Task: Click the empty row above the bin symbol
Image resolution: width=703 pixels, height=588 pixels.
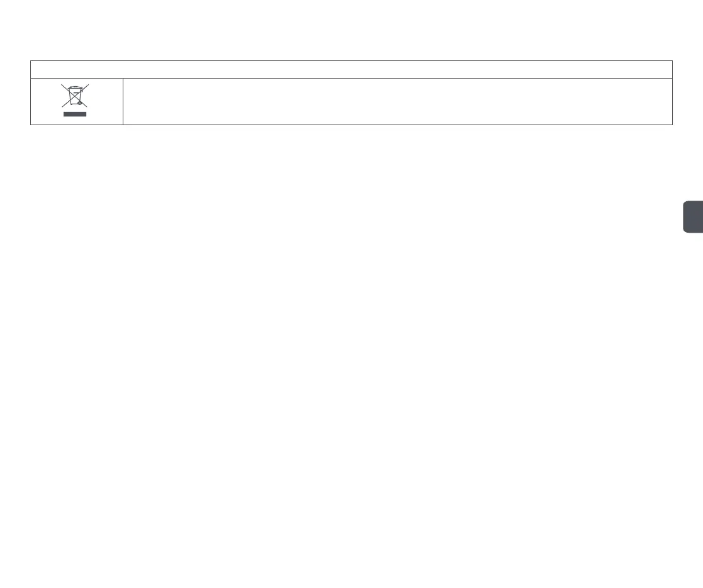Action: tap(351, 69)
